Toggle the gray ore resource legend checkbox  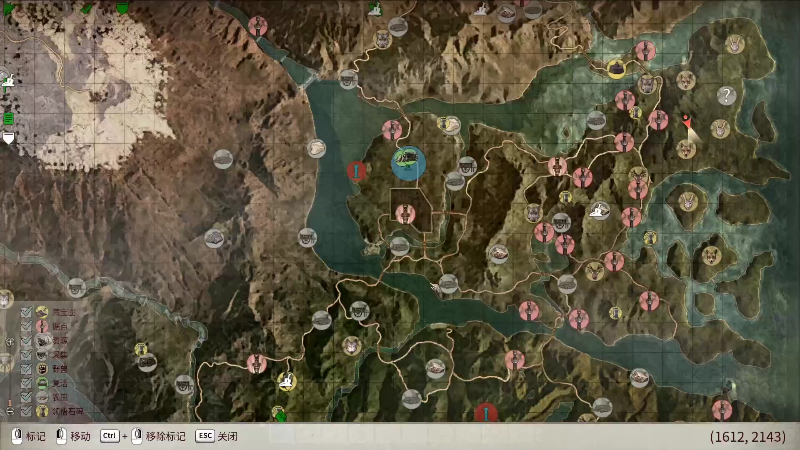(x=27, y=340)
